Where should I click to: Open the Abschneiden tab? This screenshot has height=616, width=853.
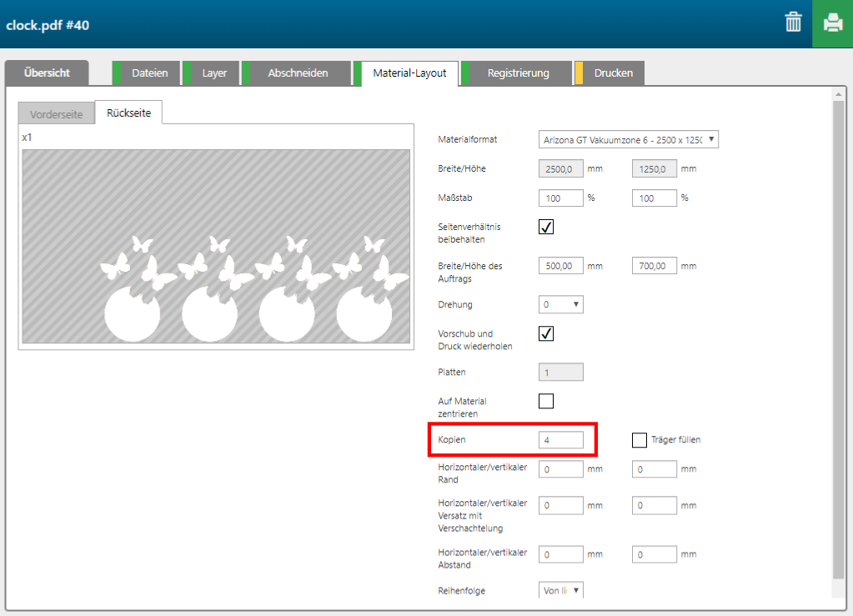[x=298, y=73]
